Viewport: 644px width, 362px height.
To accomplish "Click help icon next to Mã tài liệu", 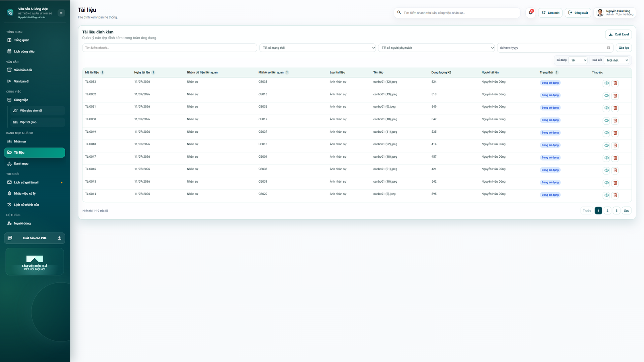I will pos(102,72).
